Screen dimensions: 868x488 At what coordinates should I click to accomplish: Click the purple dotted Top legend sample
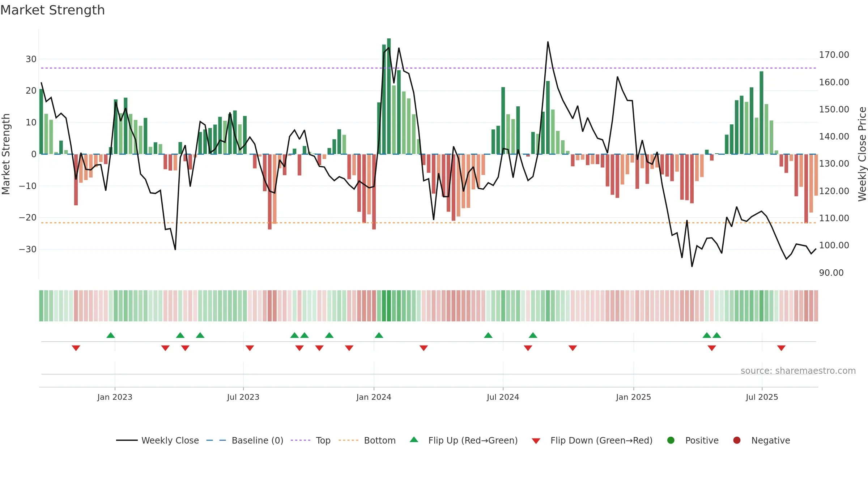301,440
